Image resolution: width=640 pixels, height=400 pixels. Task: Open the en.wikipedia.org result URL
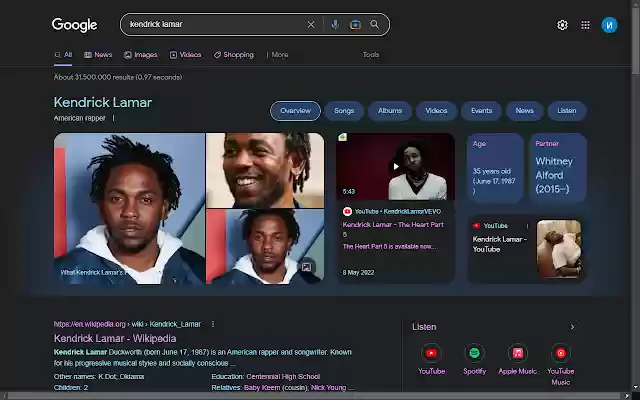[x=127, y=324]
